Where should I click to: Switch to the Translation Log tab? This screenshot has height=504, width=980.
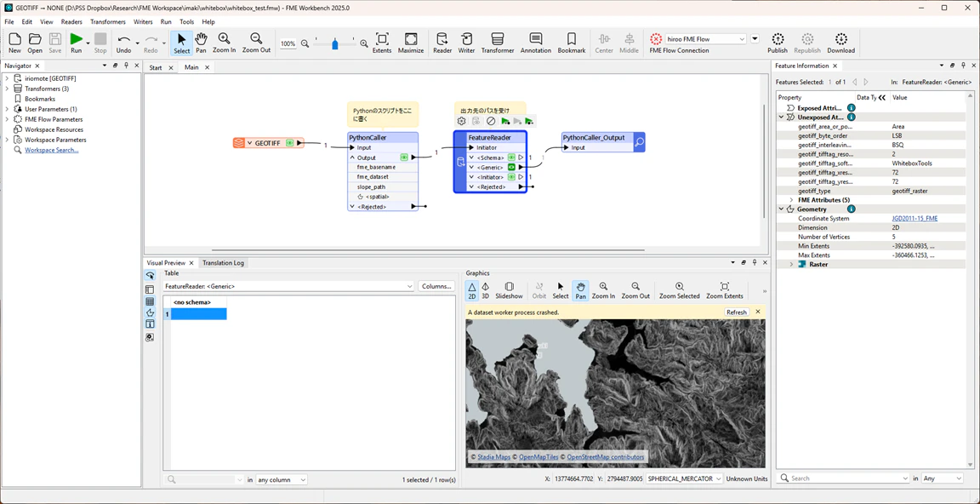point(223,262)
